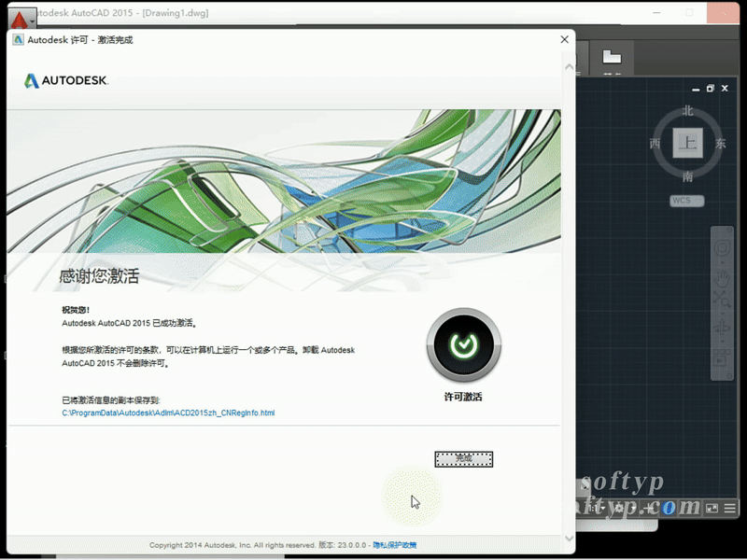Select Zoom Extents tool in navigation bar
Image resolution: width=747 pixels, height=560 pixels.
coord(722,299)
